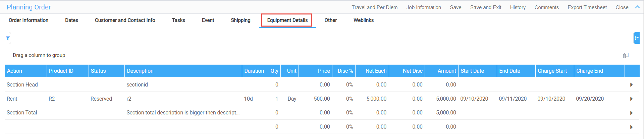The width and height of the screenshot is (644, 139).
Task: Expand the Rent R2 row arrow
Action: coord(631,99)
